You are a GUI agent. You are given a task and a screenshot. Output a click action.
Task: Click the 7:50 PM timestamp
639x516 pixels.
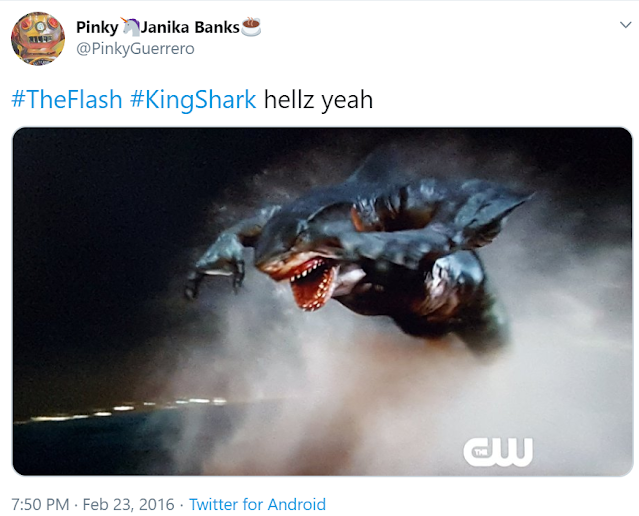40,505
